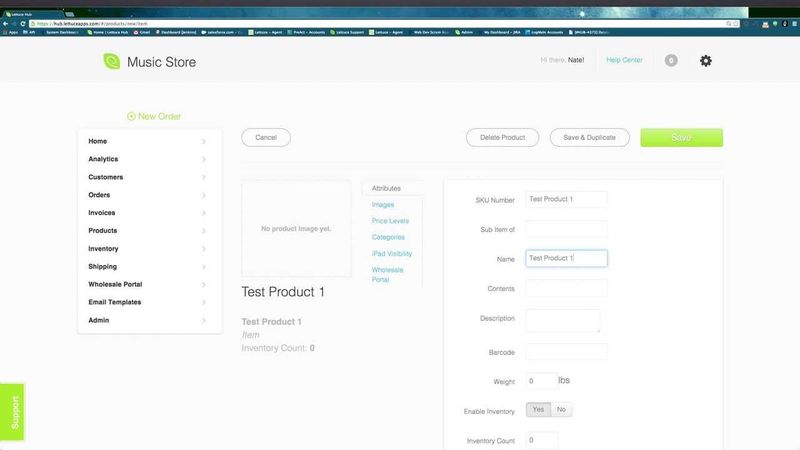Image resolution: width=800 pixels, height=450 pixels.
Task: Set Enable Inventory to Yes
Action: coord(538,410)
